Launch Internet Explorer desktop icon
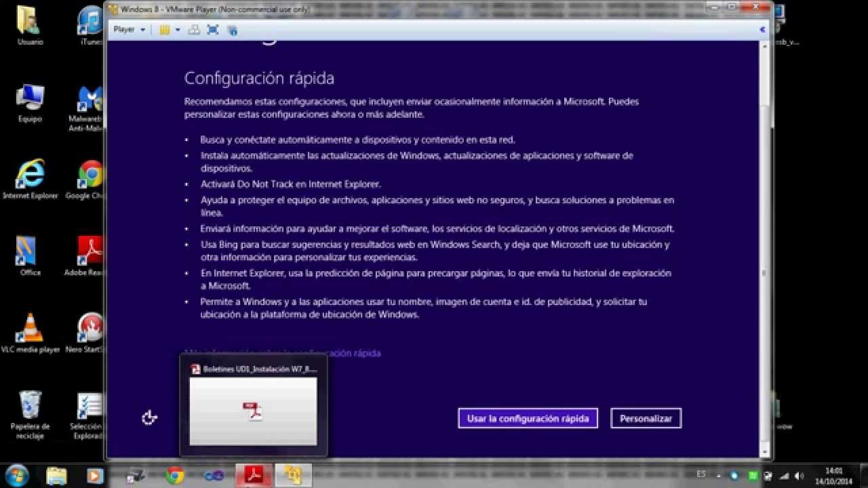 tap(30, 180)
